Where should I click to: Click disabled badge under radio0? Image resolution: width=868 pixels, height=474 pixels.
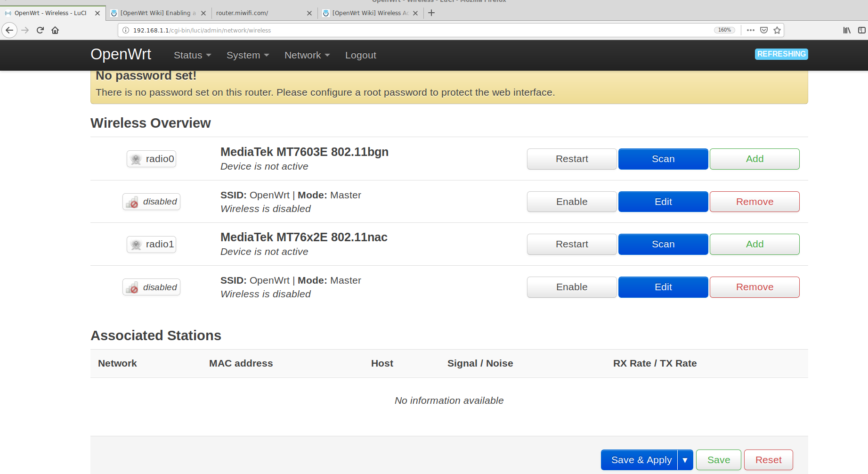[151, 202]
